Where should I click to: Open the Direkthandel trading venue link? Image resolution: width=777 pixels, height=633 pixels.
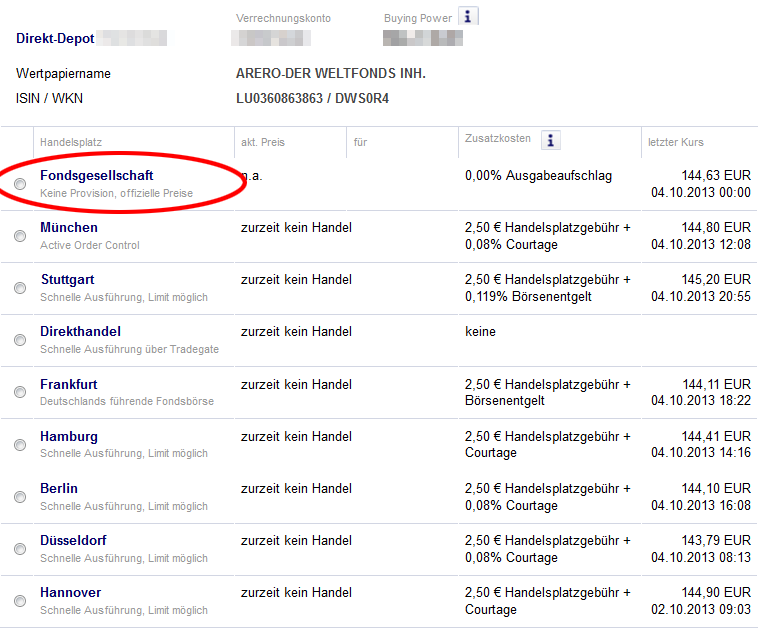80,332
